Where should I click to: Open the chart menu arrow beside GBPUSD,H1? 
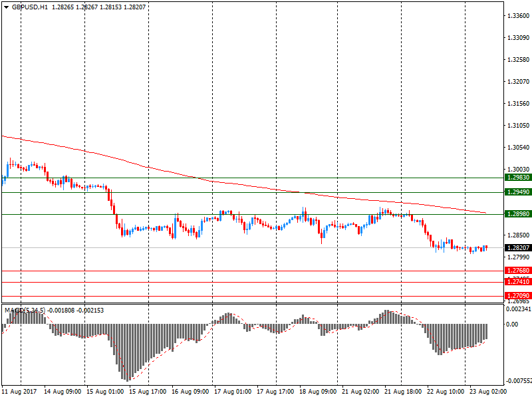[x=6, y=7]
